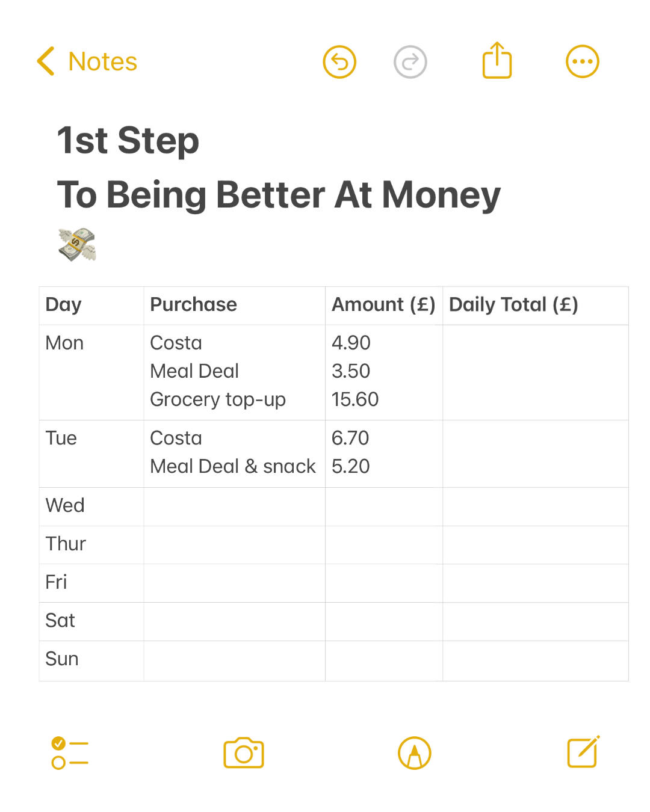The width and height of the screenshot is (650, 812).
Task: Insert a checklist with the checklist icon
Action: [70, 753]
